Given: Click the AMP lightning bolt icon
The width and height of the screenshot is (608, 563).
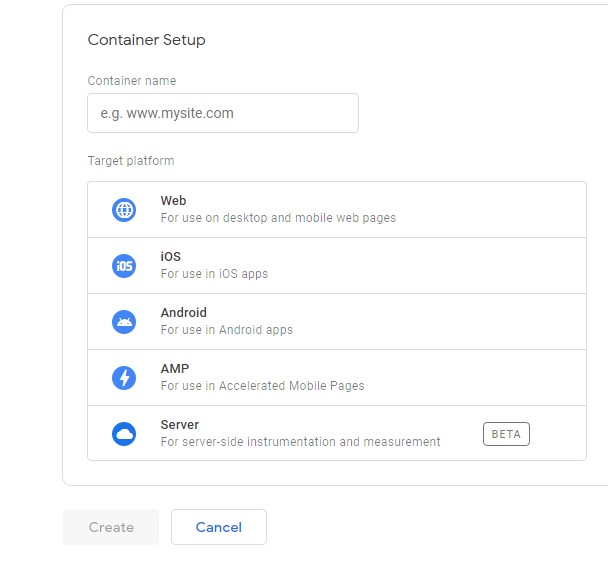Looking at the screenshot, I should 124,378.
